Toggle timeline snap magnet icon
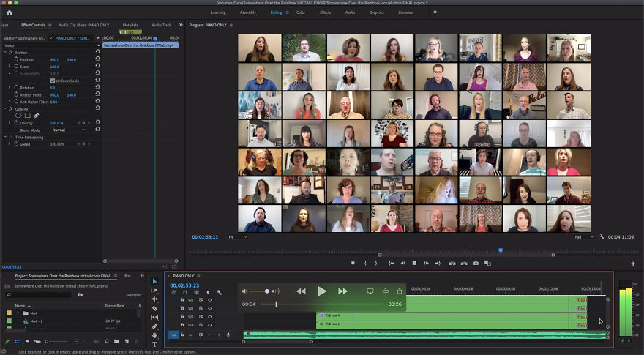The width and height of the screenshot is (644, 355). [x=185, y=293]
